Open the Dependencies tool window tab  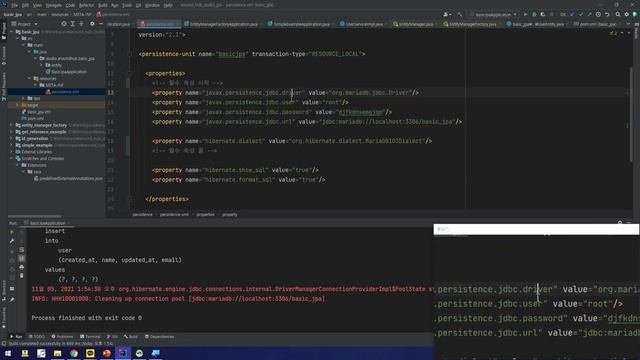(160, 337)
